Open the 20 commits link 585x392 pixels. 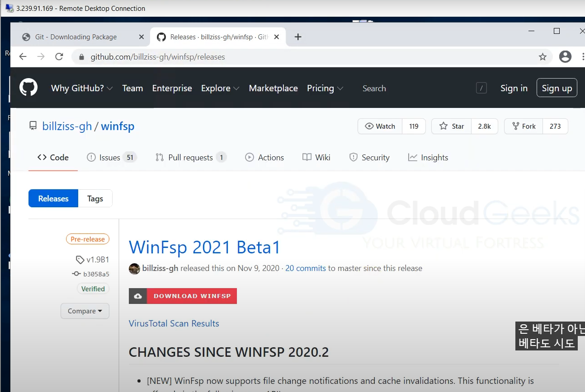click(x=306, y=268)
